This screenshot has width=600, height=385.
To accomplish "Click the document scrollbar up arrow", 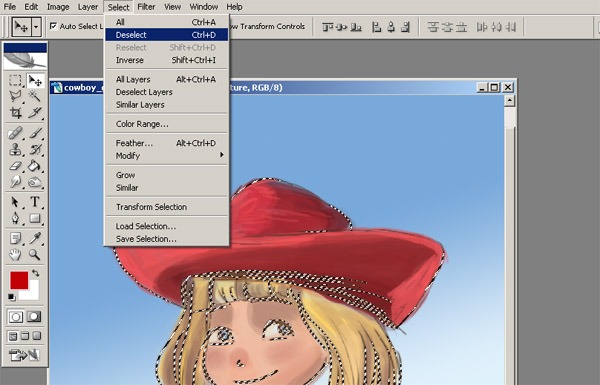I will pos(509,101).
